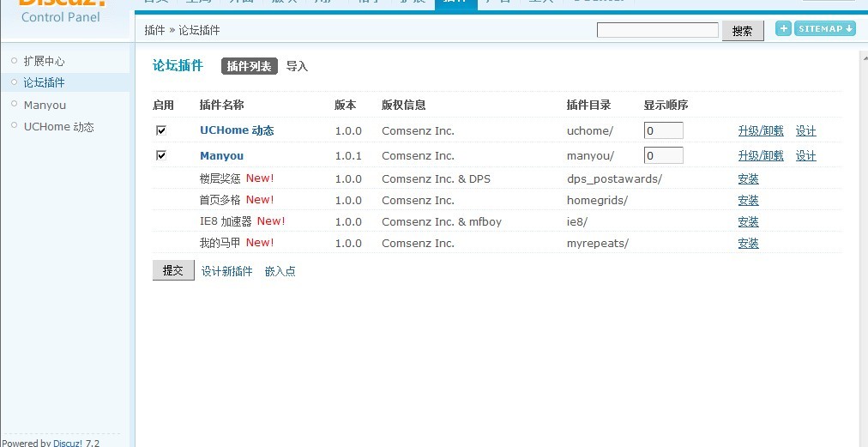Click 设计 for Manyou plugin
This screenshot has height=447, width=868.
[806, 155]
